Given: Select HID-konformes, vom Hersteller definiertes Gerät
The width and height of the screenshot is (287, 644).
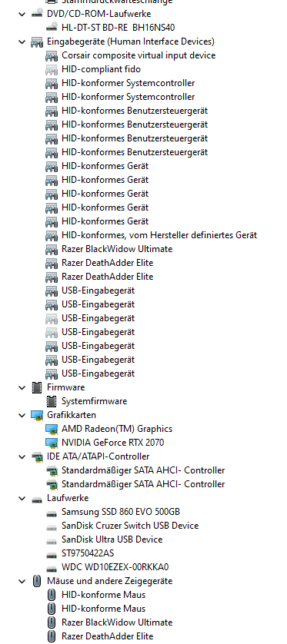Looking at the screenshot, I should click(x=159, y=235).
